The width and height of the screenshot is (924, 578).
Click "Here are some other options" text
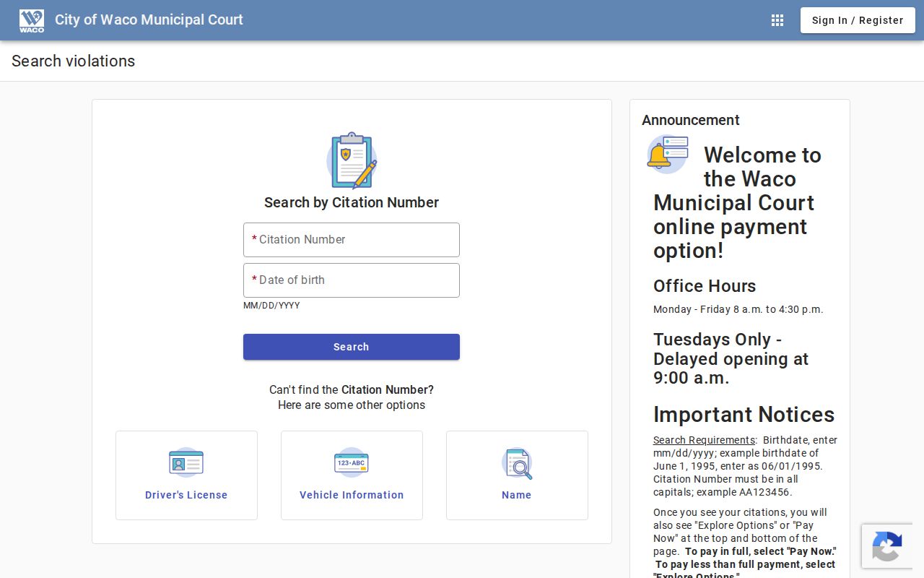tap(352, 405)
